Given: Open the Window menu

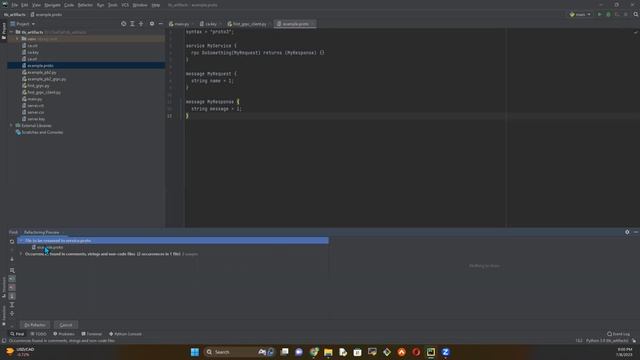Looking at the screenshot, I should point(140,5).
